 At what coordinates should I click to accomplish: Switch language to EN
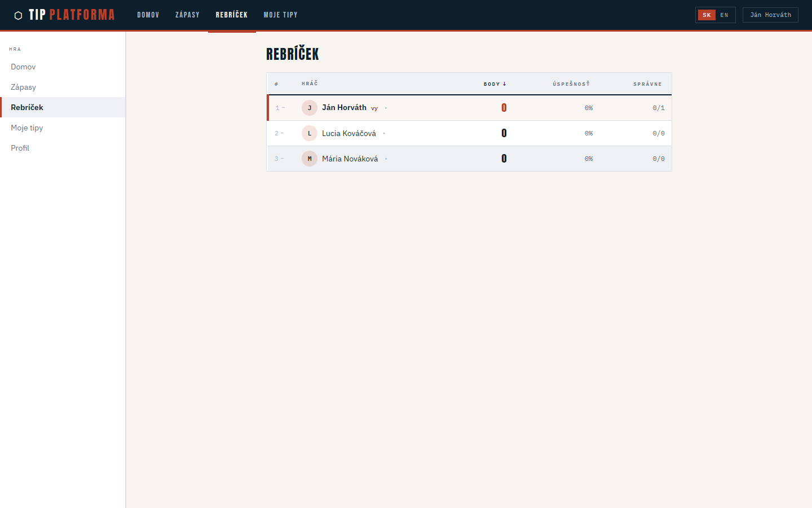click(725, 15)
